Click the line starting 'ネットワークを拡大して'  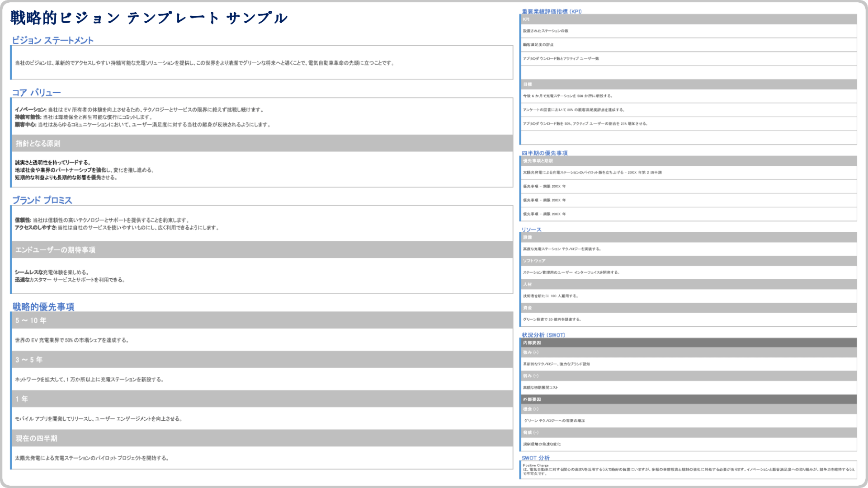pos(90,380)
